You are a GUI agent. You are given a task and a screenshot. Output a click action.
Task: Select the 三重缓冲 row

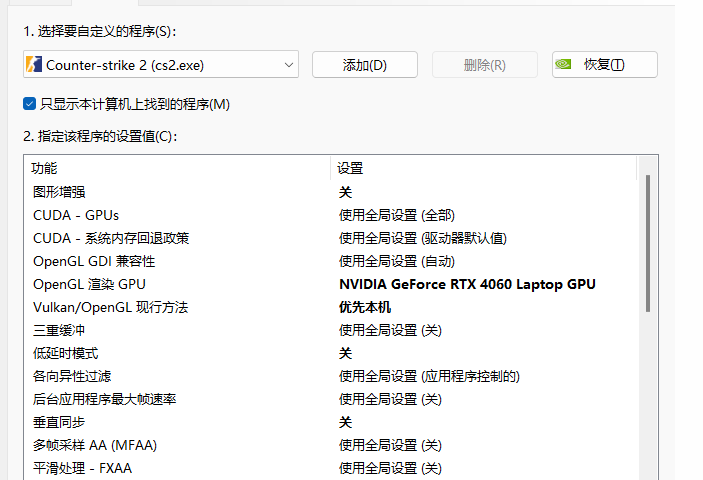coord(331,330)
